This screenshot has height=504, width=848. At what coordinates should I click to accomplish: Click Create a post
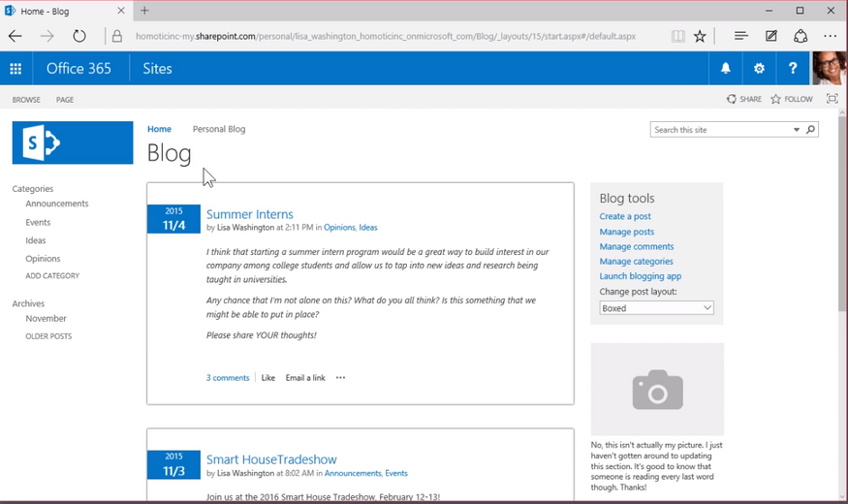[x=625, y=216]
